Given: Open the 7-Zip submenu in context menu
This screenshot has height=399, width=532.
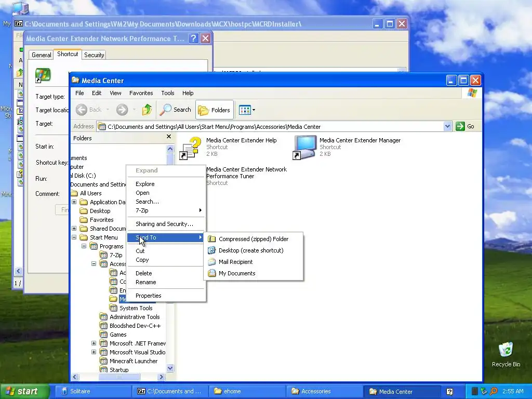Looking at the screenshot, I should tap(166, 210).
